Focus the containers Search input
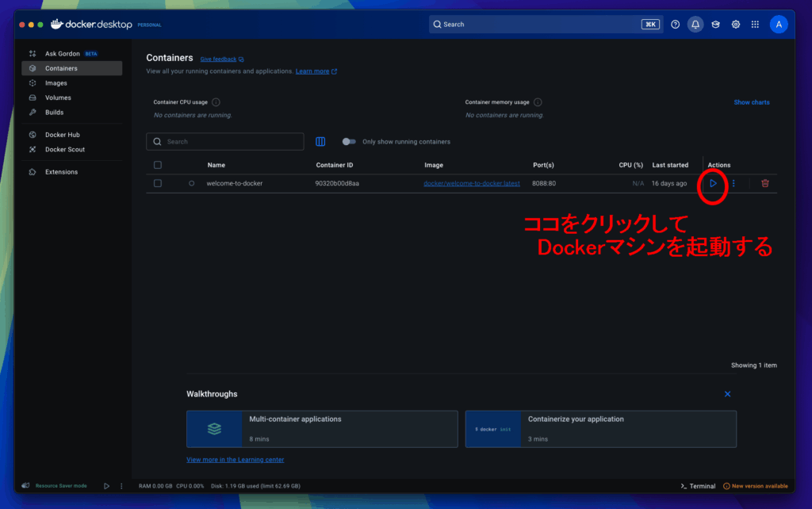 224,141
